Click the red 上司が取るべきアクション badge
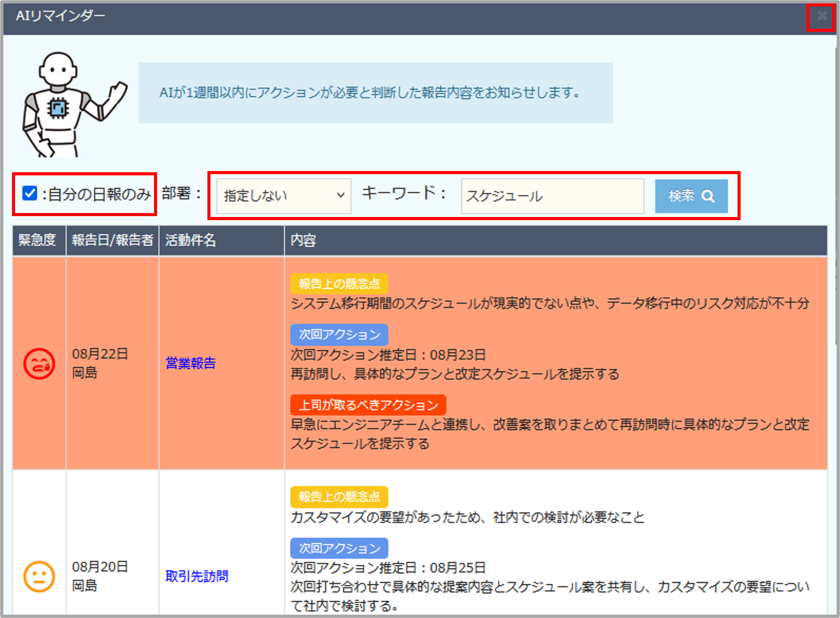840x618 pixels. [x=368, y=405]
